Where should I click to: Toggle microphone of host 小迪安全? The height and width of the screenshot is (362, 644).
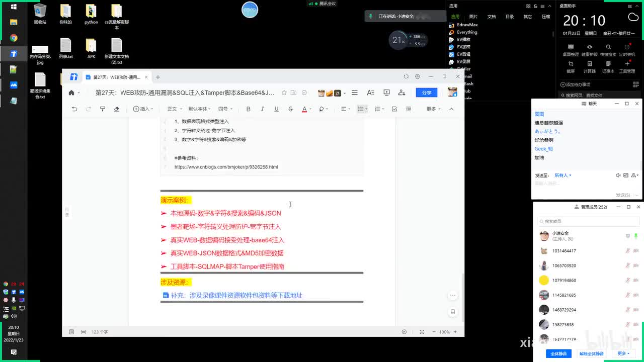tap(636, 236)
